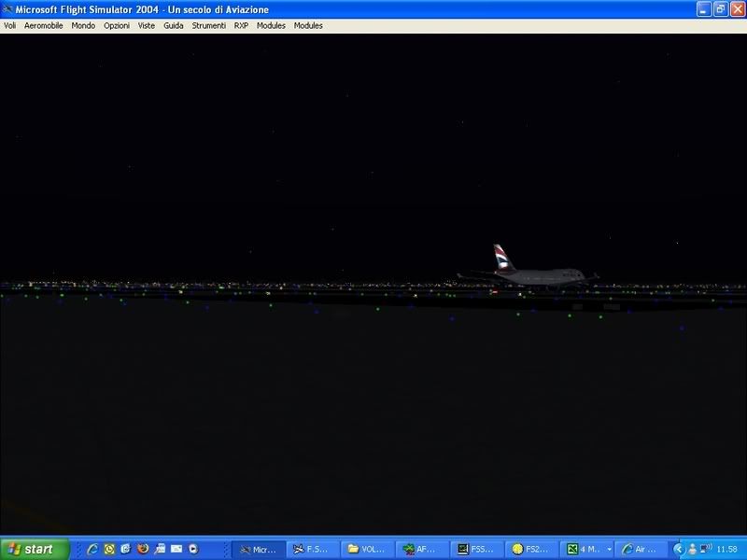The height and width of the screenshot is (560, 747).
Task: Click the Flight Simulator title bar icon
Action: point(7,9)
